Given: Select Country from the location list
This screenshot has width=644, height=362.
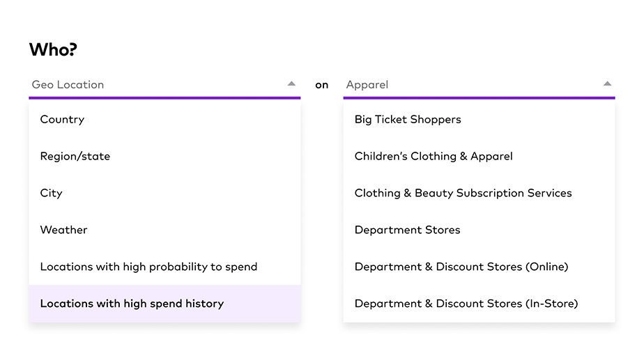Looking at the screenshot, I should [62, 120].
